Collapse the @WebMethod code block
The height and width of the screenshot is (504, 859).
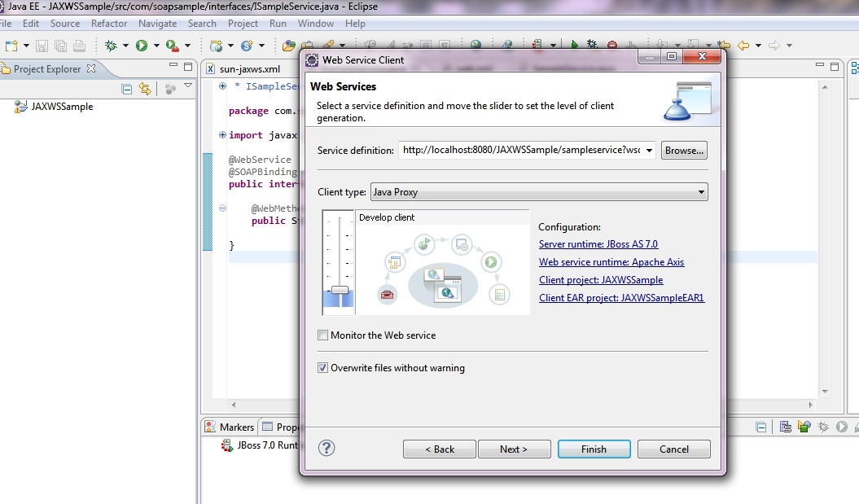pos(222,208)
